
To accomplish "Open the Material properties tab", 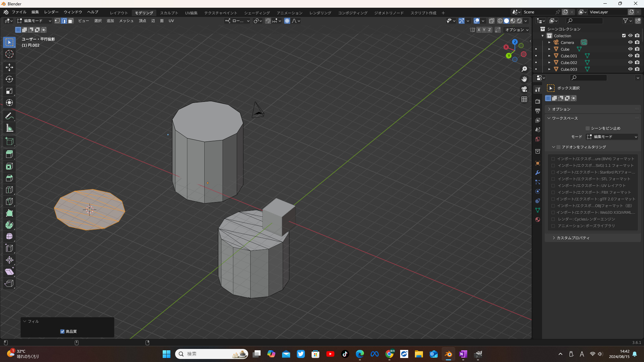I will coord(538,220).
